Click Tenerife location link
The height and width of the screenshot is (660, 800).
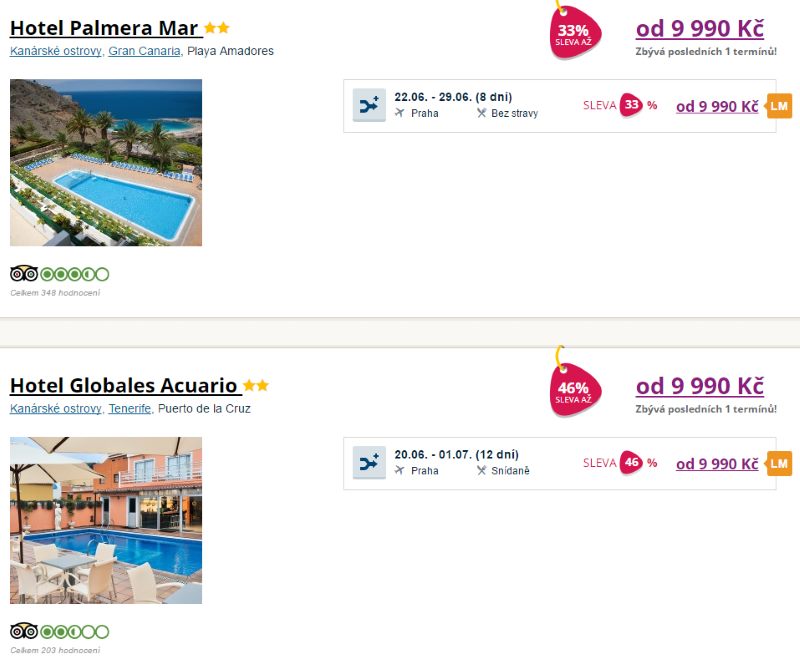130,409
